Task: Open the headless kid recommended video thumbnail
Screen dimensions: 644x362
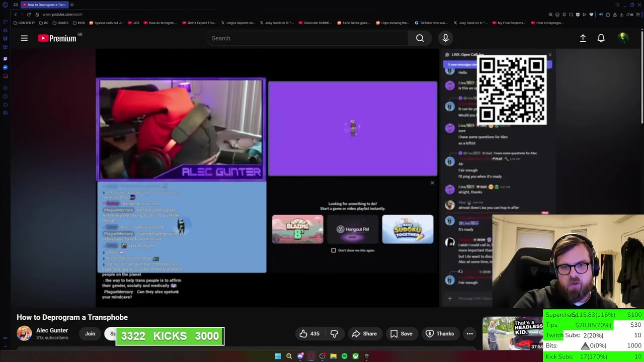Action: [x=513, y=333]
